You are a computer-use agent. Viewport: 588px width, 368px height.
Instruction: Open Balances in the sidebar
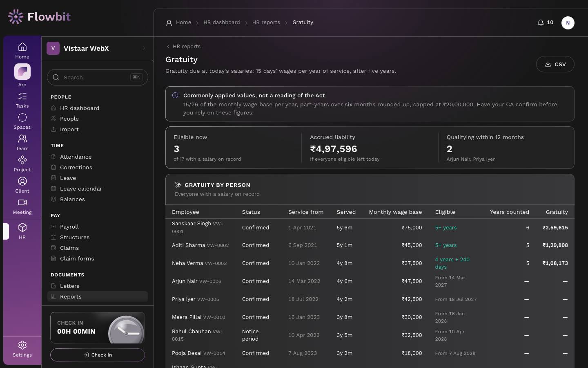98,199
